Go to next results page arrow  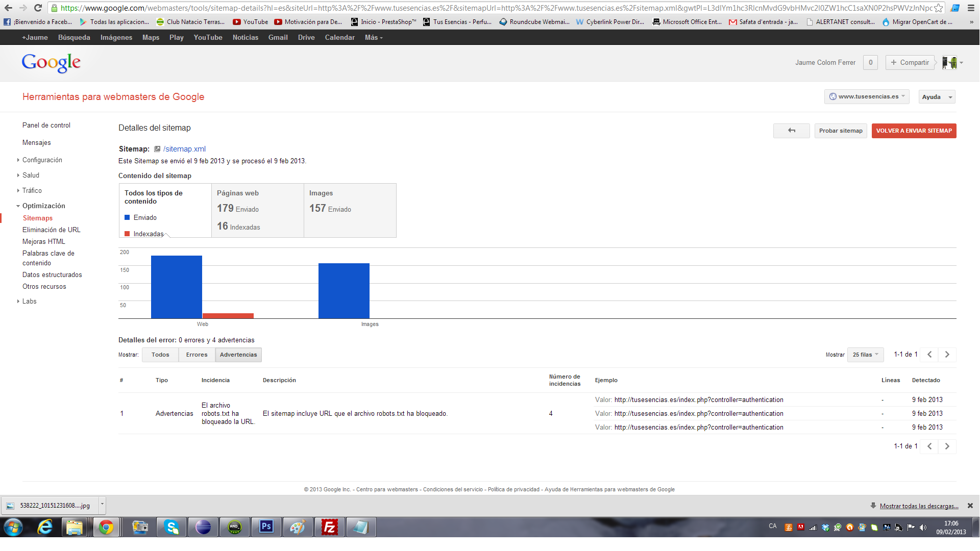[x=947, y=355]
